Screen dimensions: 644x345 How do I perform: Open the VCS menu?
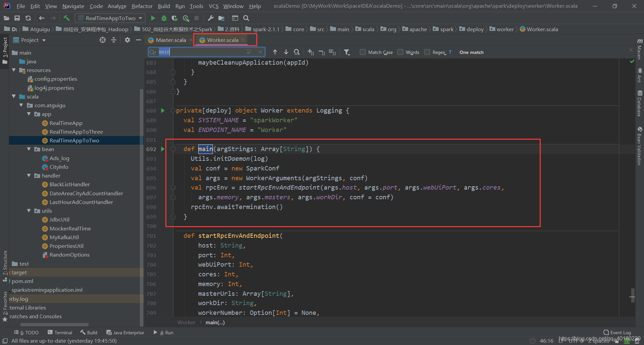214,6
